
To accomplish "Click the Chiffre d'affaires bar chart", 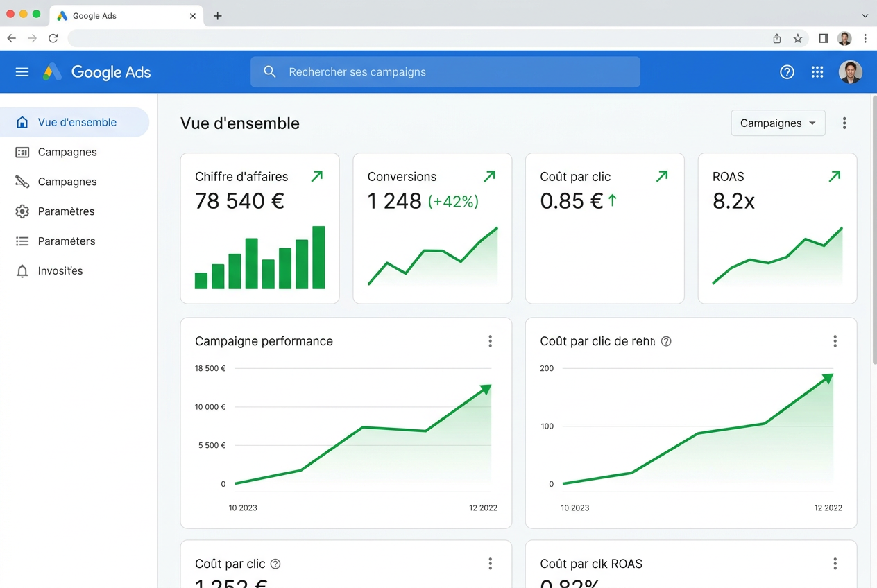I will pos(260,257).
